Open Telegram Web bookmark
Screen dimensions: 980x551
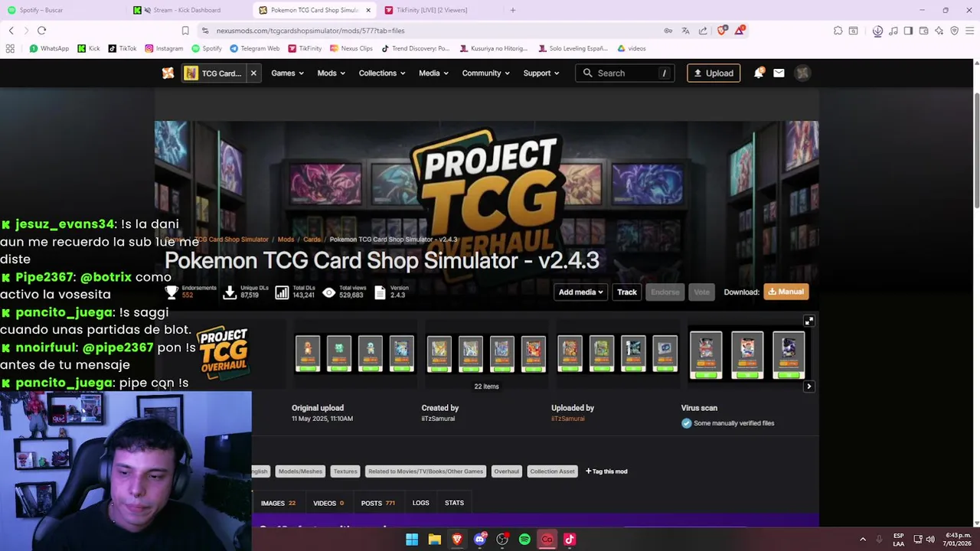point(255,48)
